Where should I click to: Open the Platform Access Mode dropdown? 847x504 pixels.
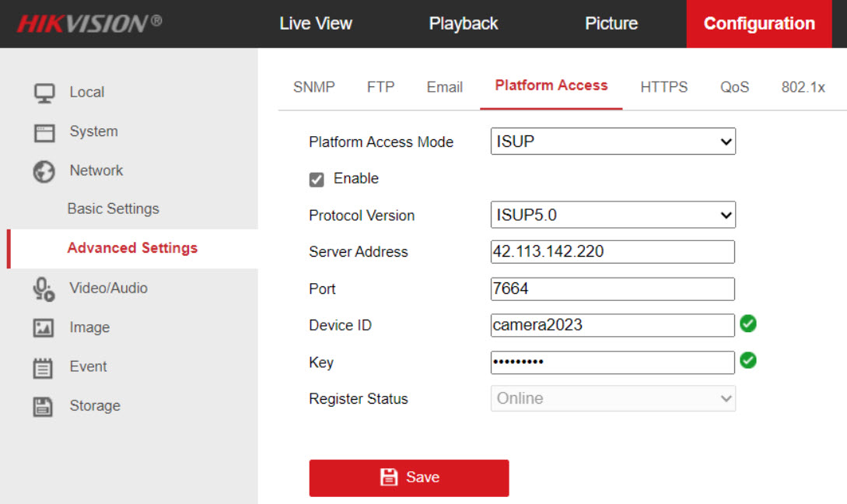click(x=613, y=142)
